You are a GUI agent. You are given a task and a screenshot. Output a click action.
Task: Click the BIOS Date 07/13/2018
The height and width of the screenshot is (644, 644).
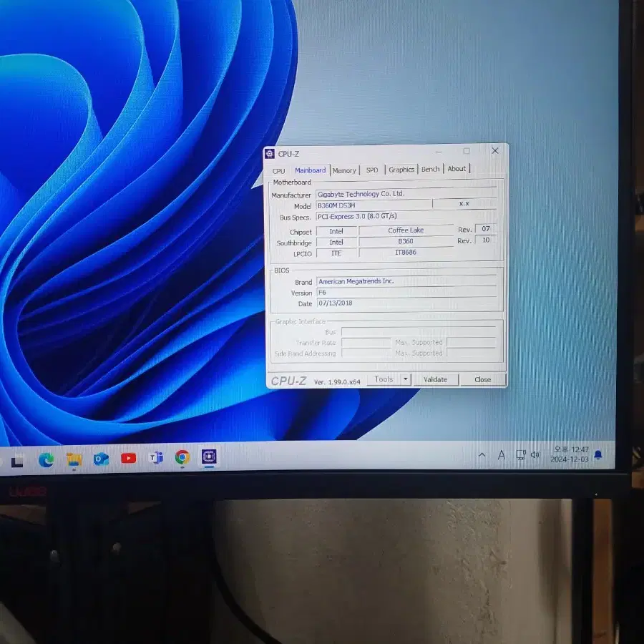[406, 303]
